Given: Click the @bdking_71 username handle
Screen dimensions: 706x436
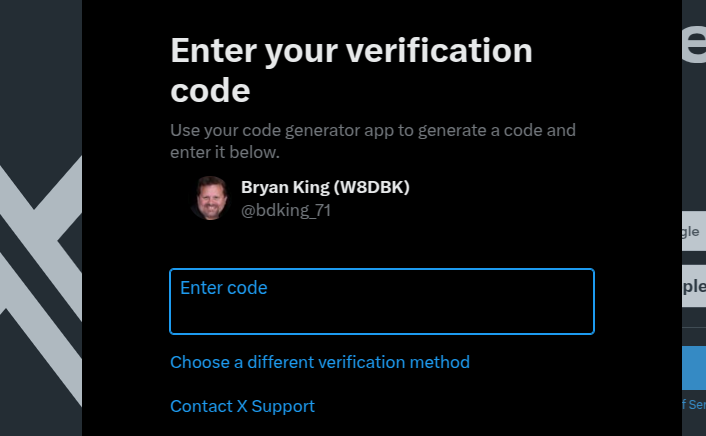Looking at the screenshot, I should tap(285, 210).
